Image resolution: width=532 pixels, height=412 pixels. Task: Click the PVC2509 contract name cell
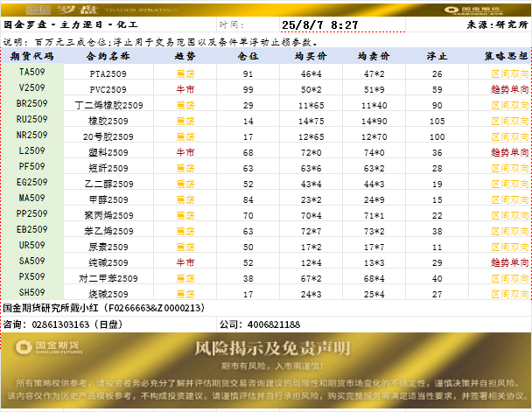[x=108, y=89]
